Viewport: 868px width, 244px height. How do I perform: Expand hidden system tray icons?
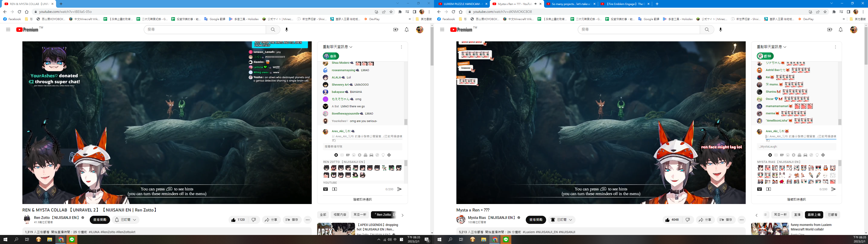[x=379, y=240]
